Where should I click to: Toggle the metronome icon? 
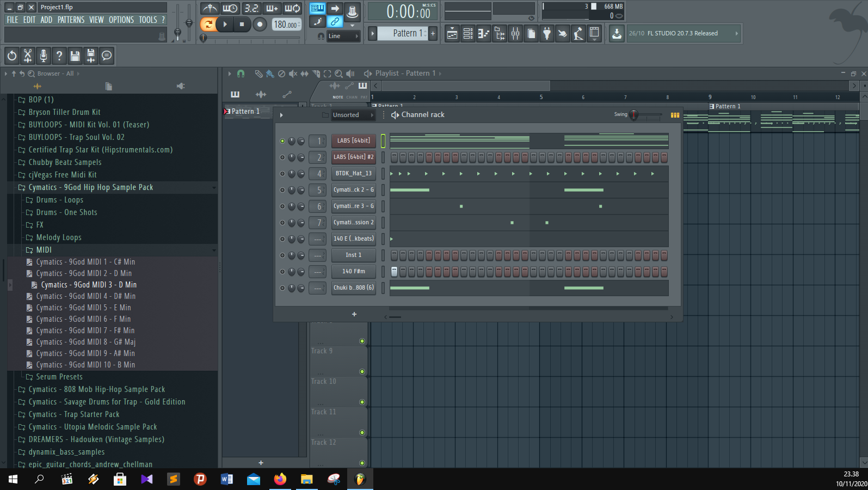[x=210, y=8]
